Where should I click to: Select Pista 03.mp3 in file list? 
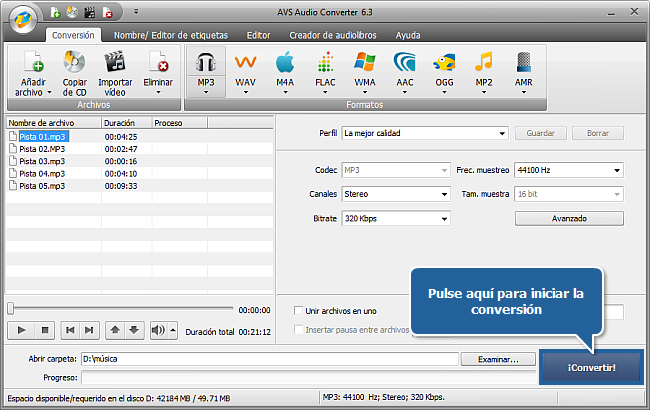click(42, 161)
